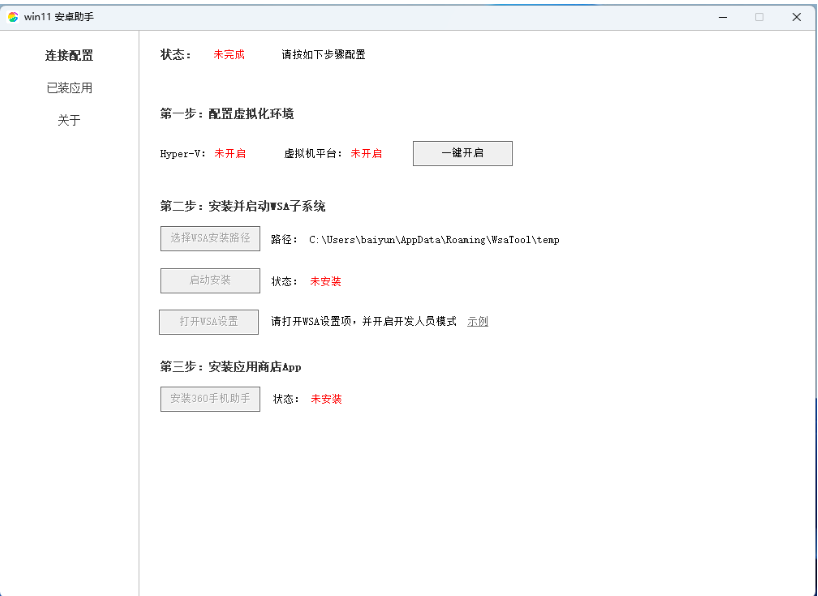Select the WSA install path text
The height and width of the screenshot is (596, 818).
coord(434,240)
